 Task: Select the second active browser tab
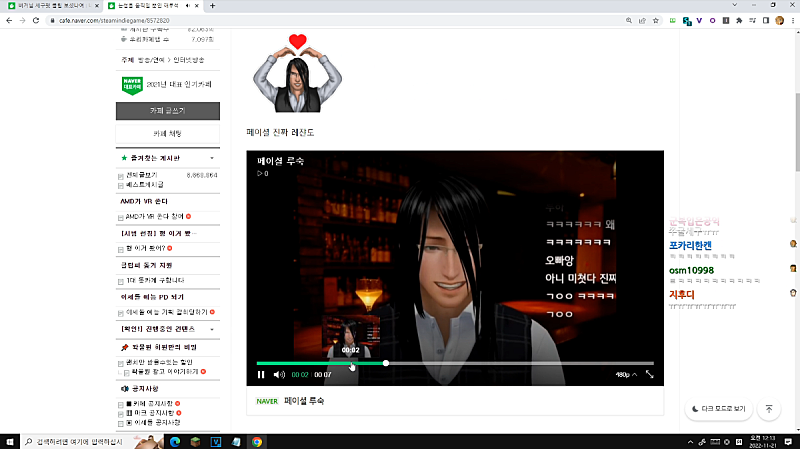coord(153,6)
